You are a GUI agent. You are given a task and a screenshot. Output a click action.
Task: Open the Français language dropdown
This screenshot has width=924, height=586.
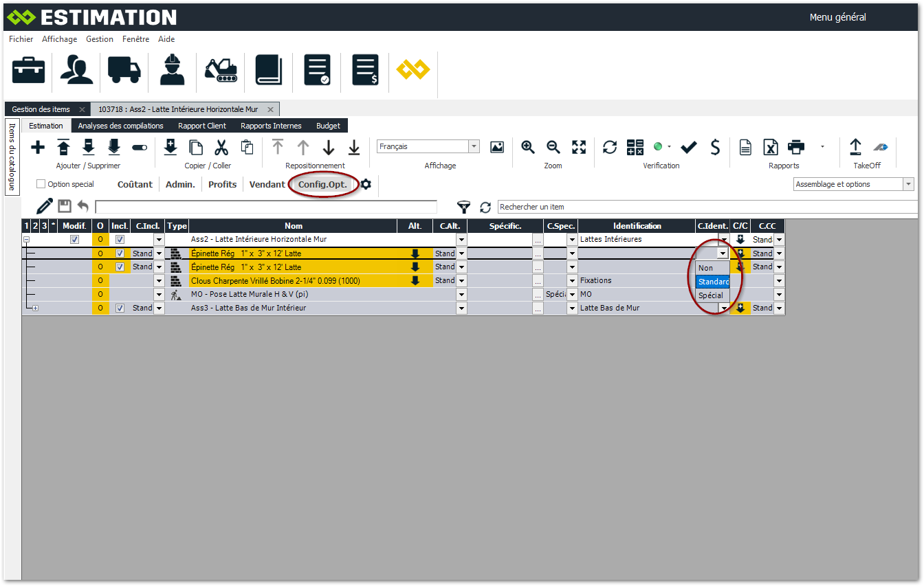click(474, 146)
